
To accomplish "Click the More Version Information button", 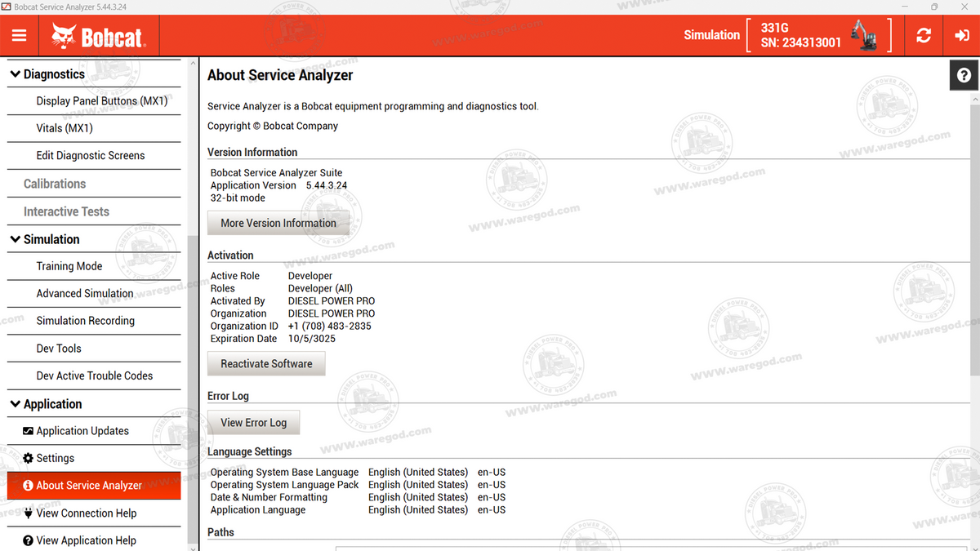I will click(278, 223).
